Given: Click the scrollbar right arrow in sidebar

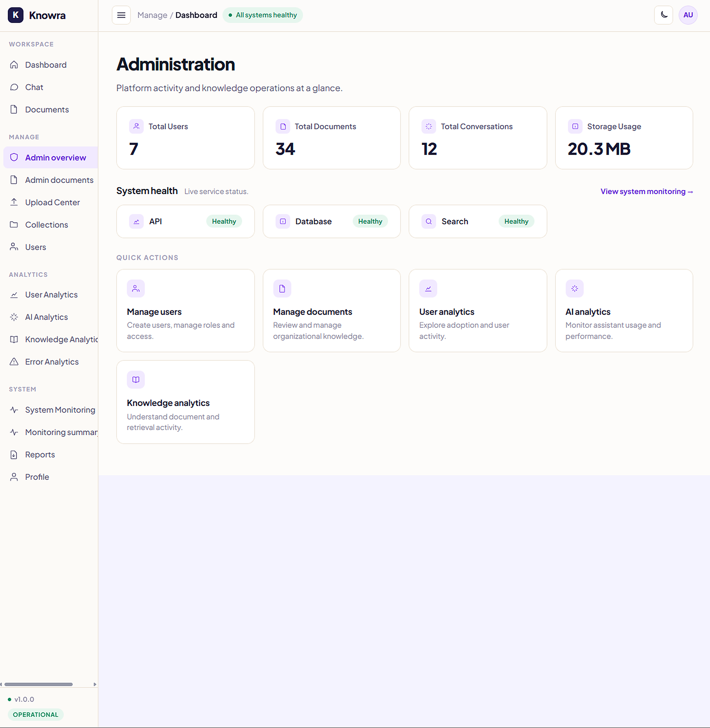Looking at the screenshot, I should [95, 684].
